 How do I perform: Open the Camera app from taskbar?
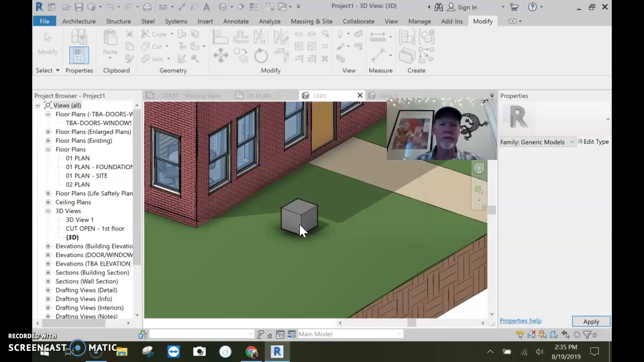200,351
